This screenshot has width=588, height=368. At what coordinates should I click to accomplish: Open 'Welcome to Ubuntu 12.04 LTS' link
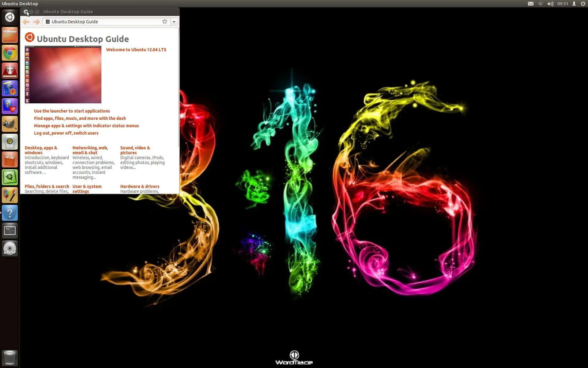click(x=136, y=50)
